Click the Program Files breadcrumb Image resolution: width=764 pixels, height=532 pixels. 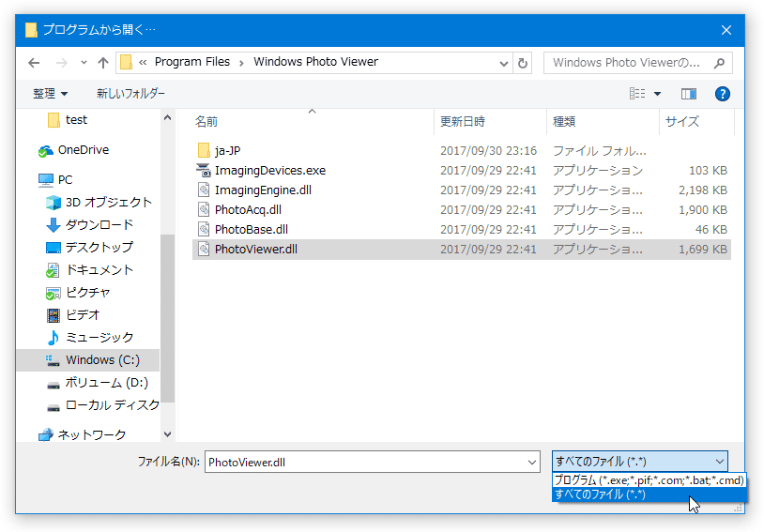coord(192,62)
